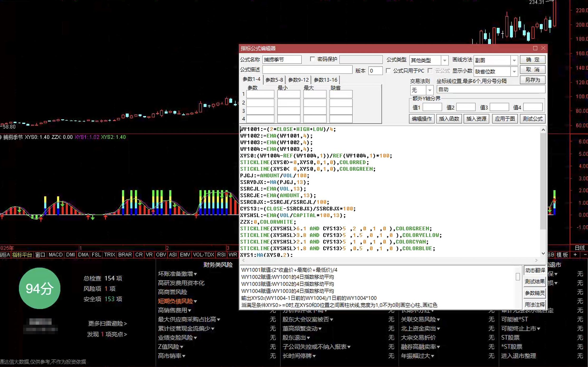This screenshot has width=588, height=367.
Task: Select the DMI indicator tab
Action: coord(70,255)
